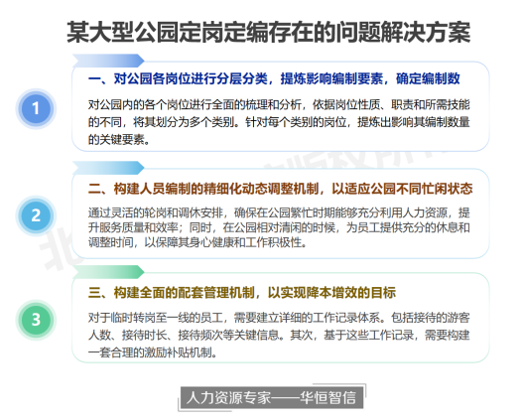Click the gray 人力资源专家——华恒智信 footer badge
This screenshot has width=521, height=420.
(272, 398)
